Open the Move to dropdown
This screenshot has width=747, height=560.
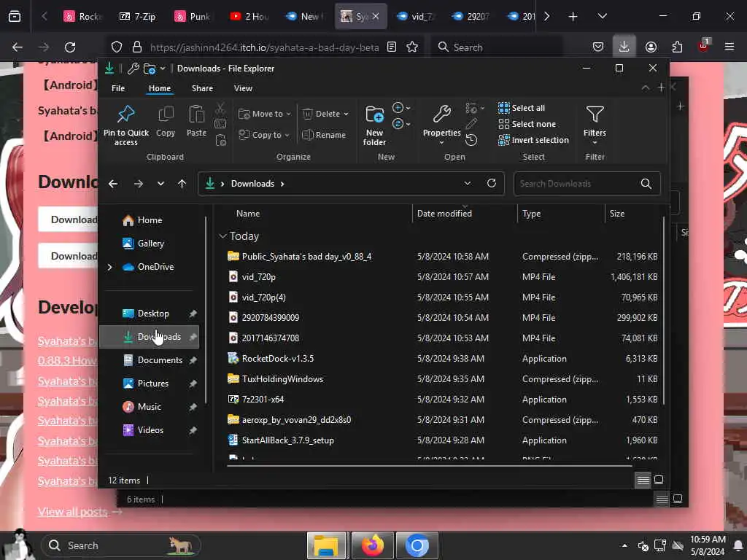point(265,114)
